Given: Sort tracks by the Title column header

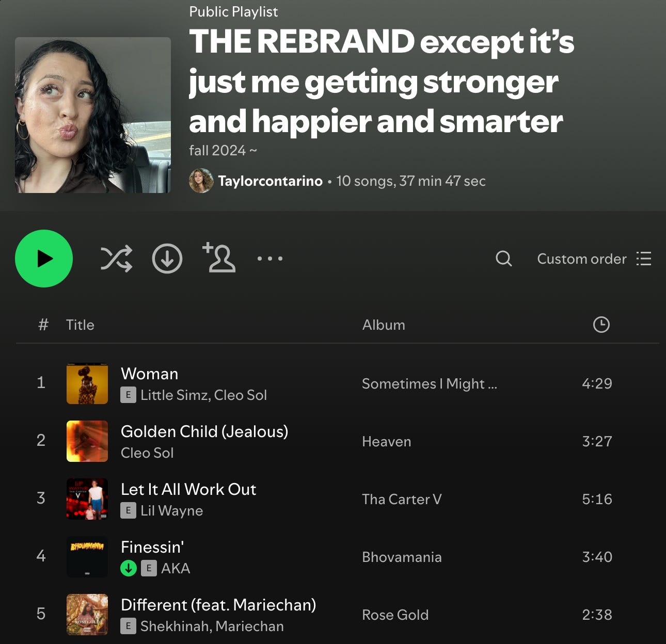Looking at the screenshot, I should [80, 325].
